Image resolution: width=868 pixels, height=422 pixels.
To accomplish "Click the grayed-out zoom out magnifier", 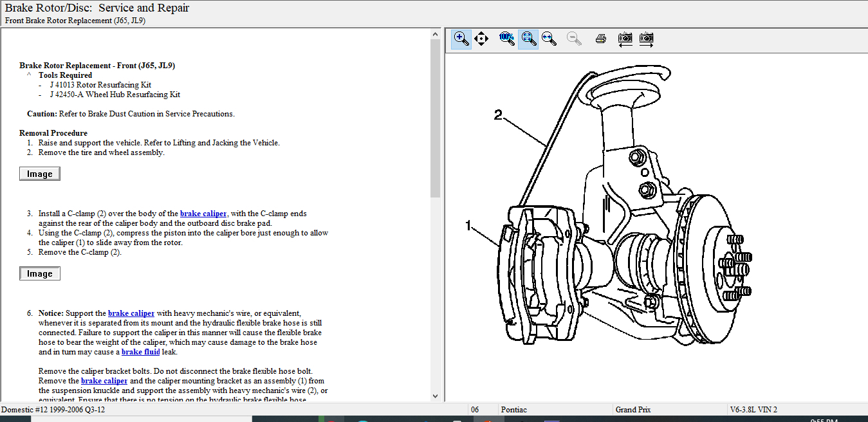I will point(574,39).
